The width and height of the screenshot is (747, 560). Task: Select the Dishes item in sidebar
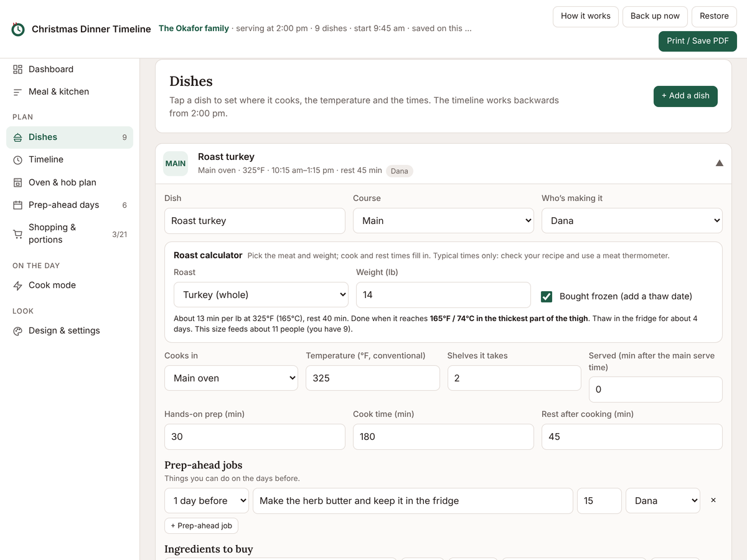click(x=70, y=138)
